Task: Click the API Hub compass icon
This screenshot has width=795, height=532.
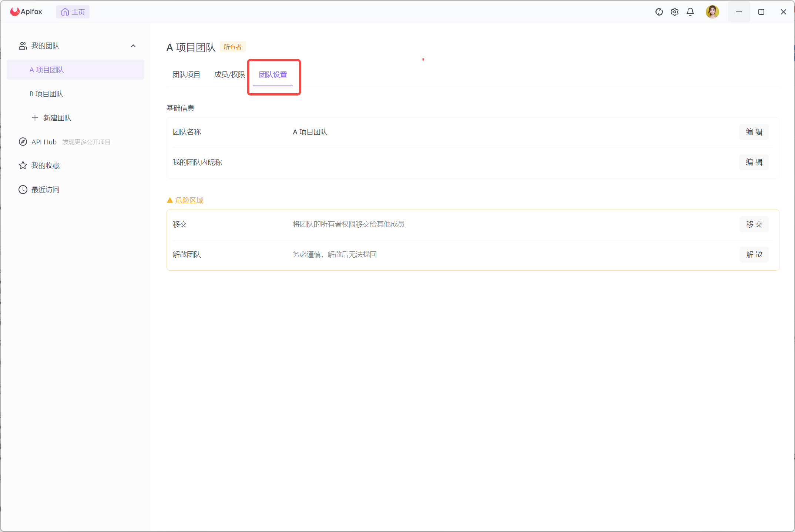Action: pyautogui.click(x=23, y=142)
